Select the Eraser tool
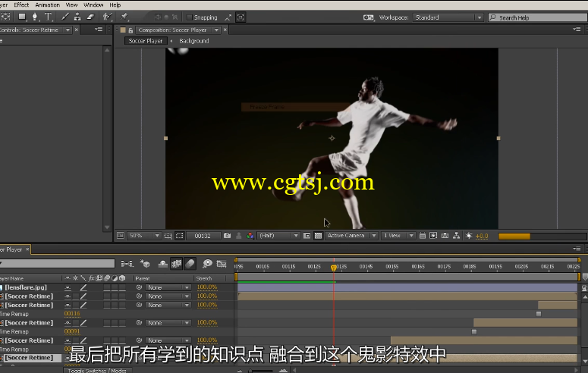The image size is (588, 373). point(90,17)
